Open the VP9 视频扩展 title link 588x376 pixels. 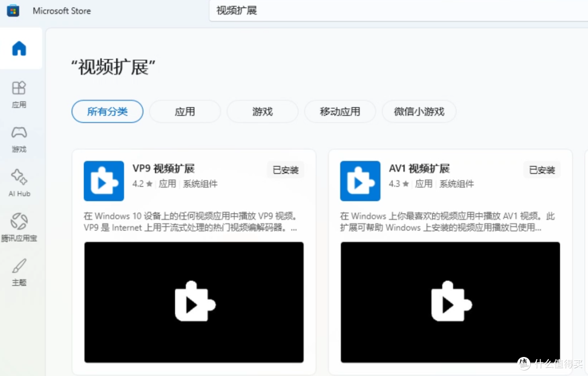(163, 169)
